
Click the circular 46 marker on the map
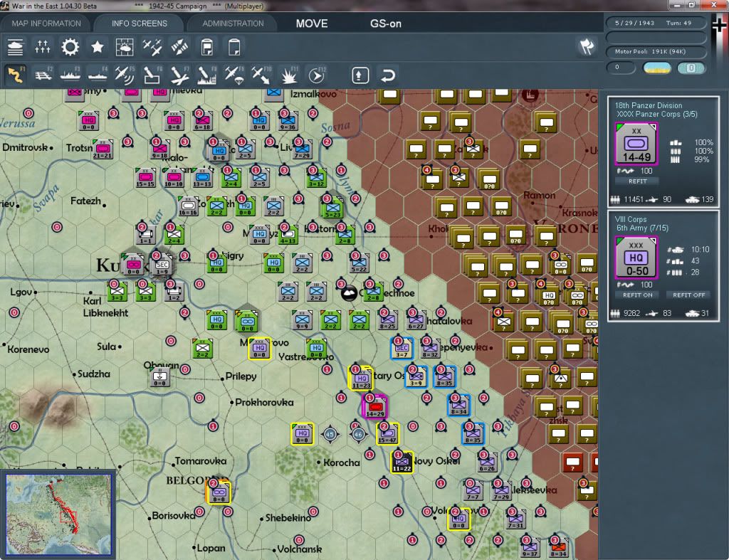pyautogui.click(x=359, y=434)
